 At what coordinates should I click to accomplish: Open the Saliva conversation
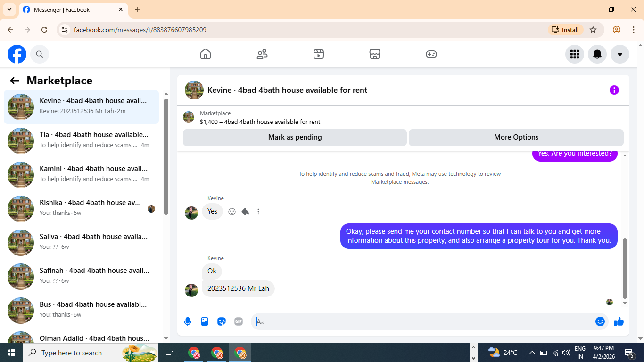click(82, 243)
